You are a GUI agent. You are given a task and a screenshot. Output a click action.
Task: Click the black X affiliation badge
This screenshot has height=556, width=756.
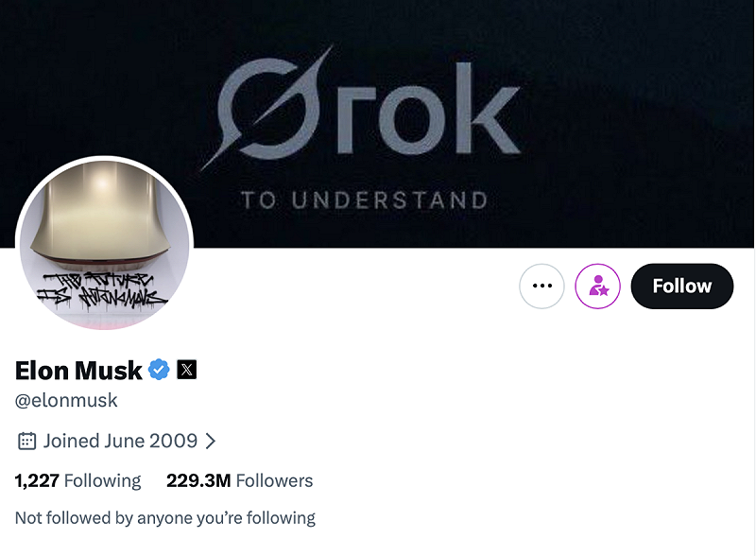click(x=187, y=370)
